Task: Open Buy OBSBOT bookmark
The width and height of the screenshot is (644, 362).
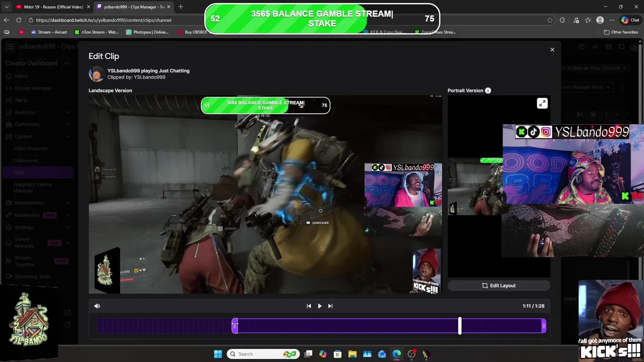Action: [193, 32]
